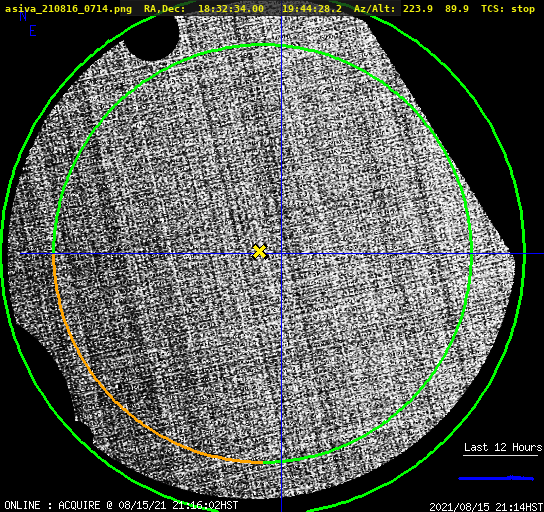Click the blue Last 12 Hours graph line
The width and height of the screenshot is (544, 512).
click(496, 478)
